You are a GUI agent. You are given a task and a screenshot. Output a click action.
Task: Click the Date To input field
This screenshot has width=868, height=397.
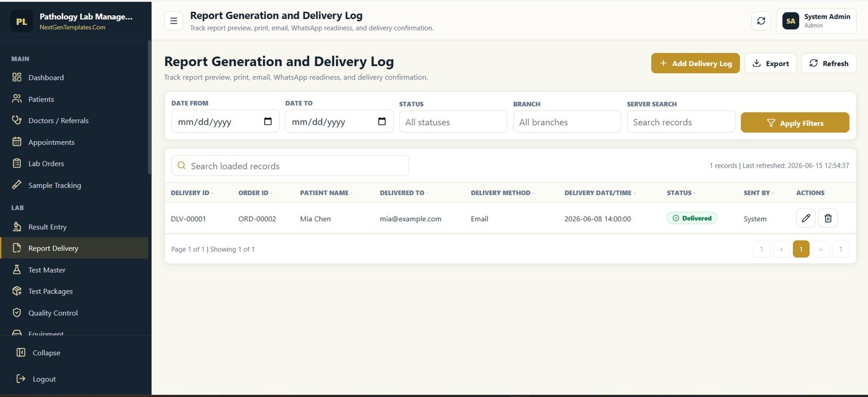(339, 121)
